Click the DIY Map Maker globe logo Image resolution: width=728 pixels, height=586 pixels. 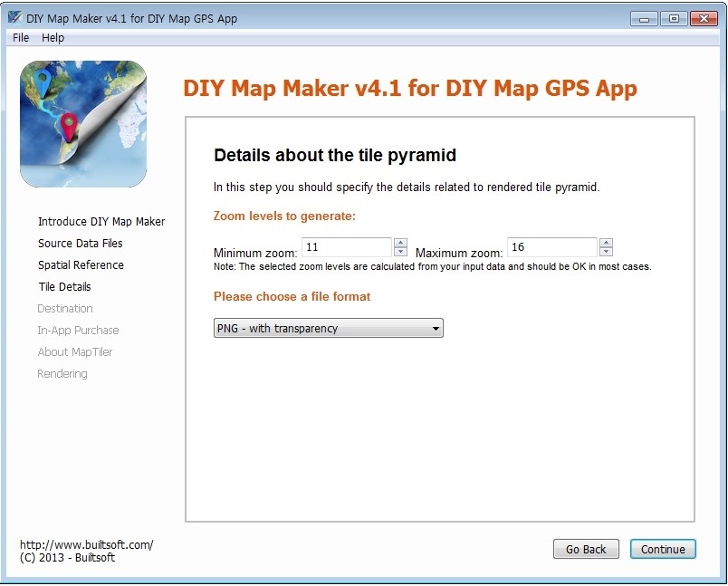pos(83,124)
